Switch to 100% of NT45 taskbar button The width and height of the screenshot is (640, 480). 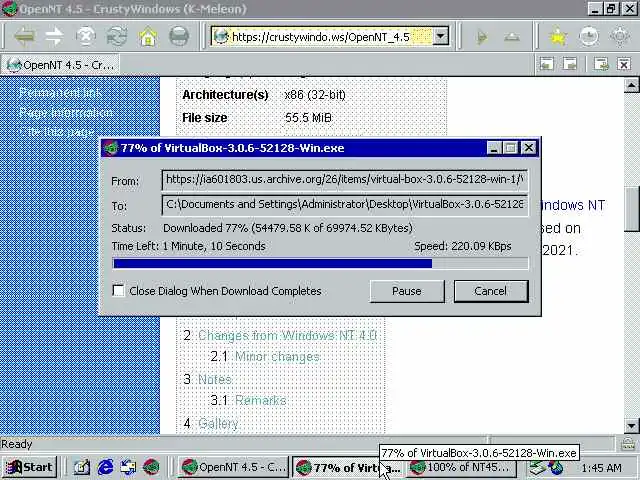(x=462, y=467)
